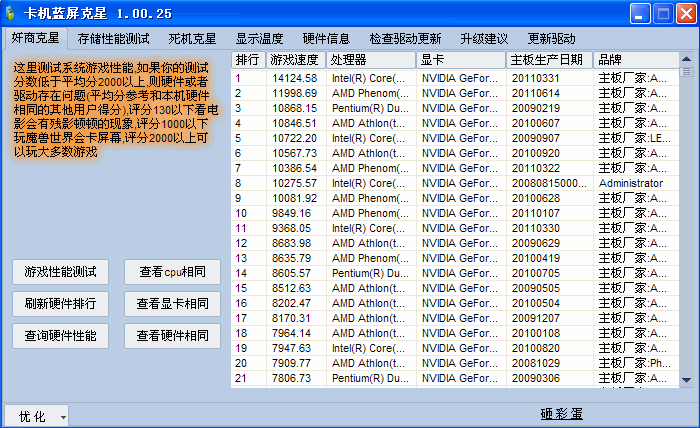Sort by the 游戏速度 column header

click(x=296, y=60)
